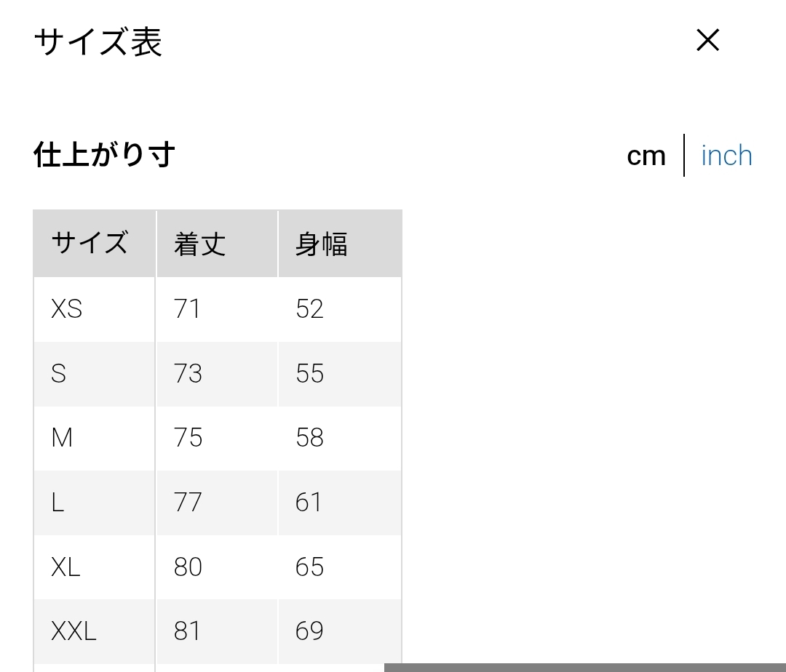Click the 着丈 column header

[x=199, y=244]
